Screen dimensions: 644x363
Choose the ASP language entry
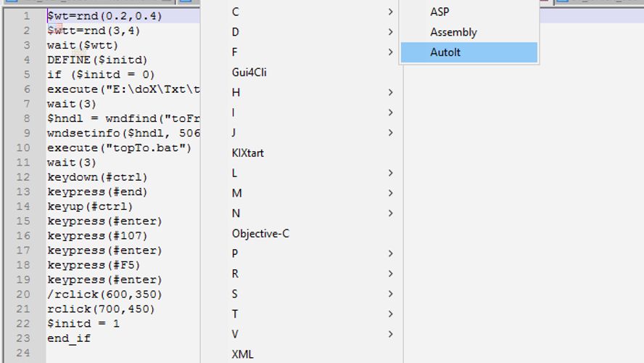(439, 12)
